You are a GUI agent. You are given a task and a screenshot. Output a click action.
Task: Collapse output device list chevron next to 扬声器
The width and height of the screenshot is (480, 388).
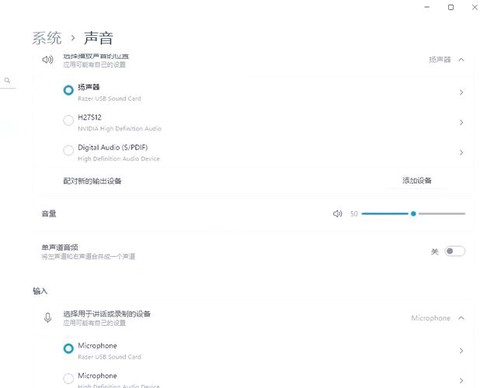(x=461, y=60)
